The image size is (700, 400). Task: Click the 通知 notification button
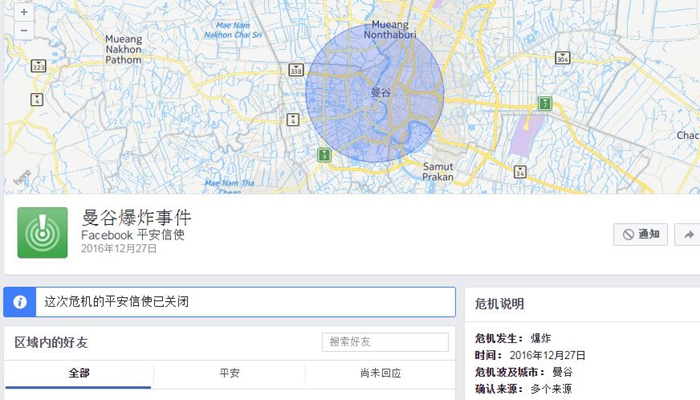640,234
